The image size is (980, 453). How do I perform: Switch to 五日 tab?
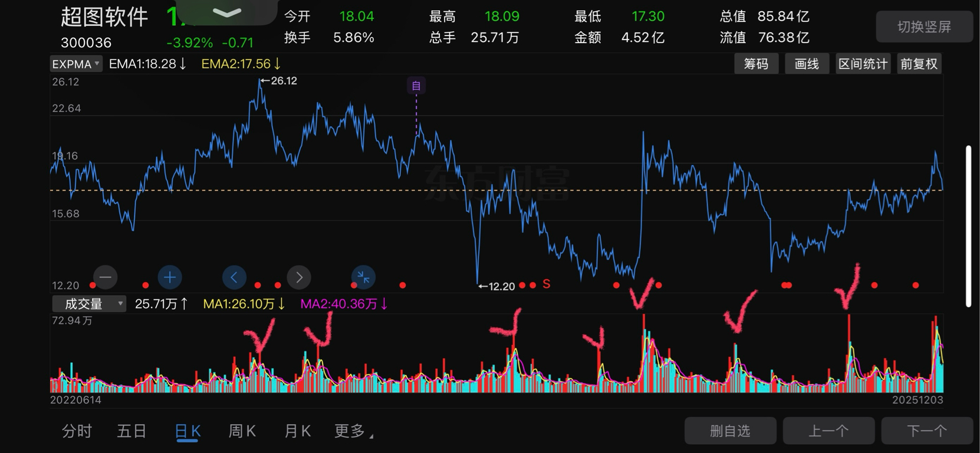point(131,431)
